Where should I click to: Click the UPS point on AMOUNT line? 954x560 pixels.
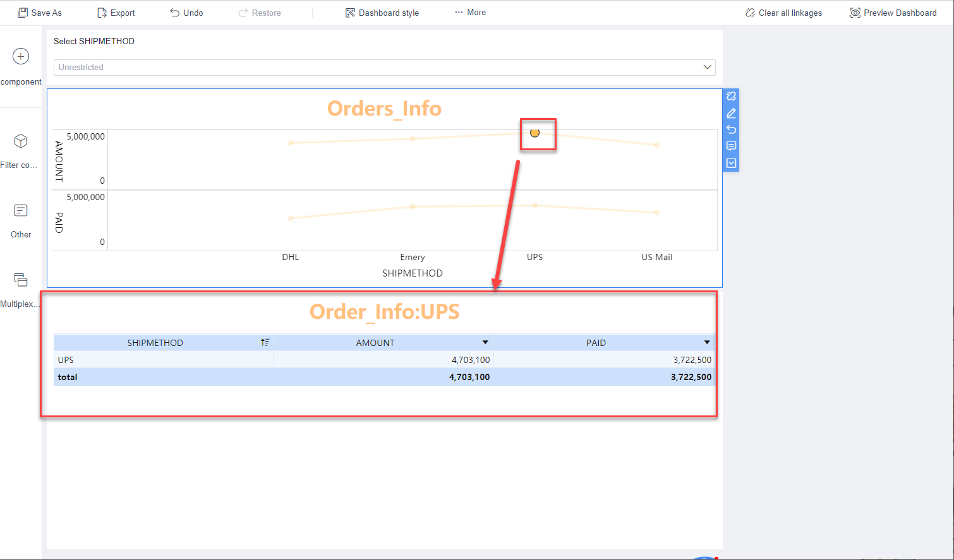click(x=534, y=133)
